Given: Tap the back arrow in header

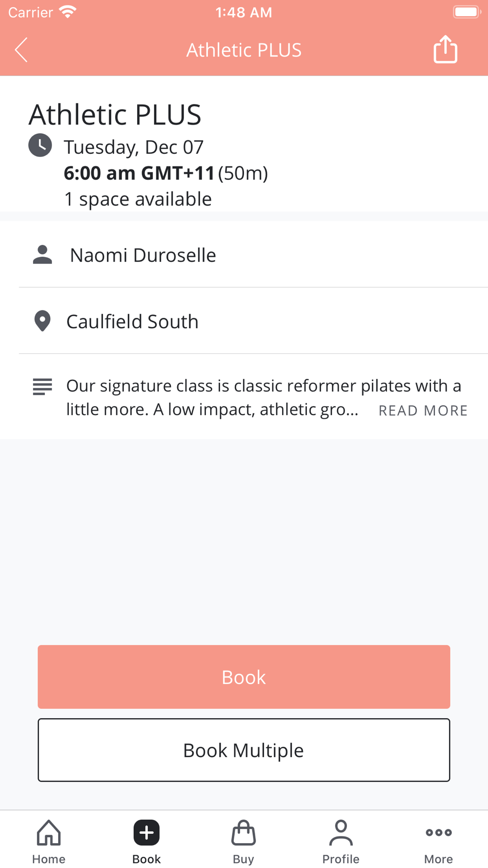Looking at the screenshot, I should tap(21, 50).
